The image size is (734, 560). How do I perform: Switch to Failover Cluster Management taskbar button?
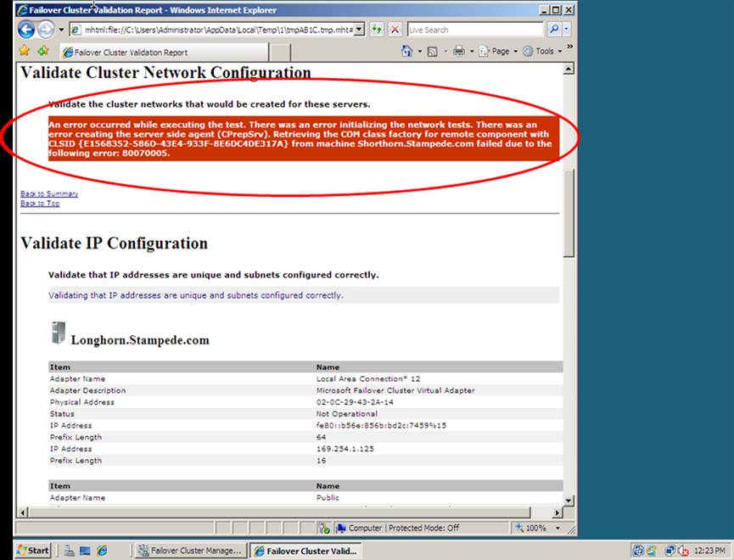point(191,551)
